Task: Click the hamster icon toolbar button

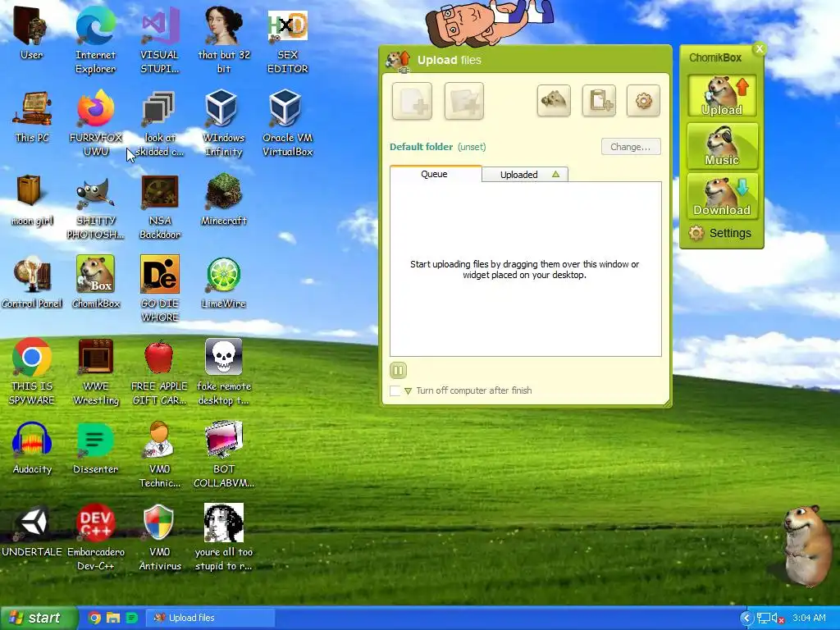Action: click(x=554, y=101)
